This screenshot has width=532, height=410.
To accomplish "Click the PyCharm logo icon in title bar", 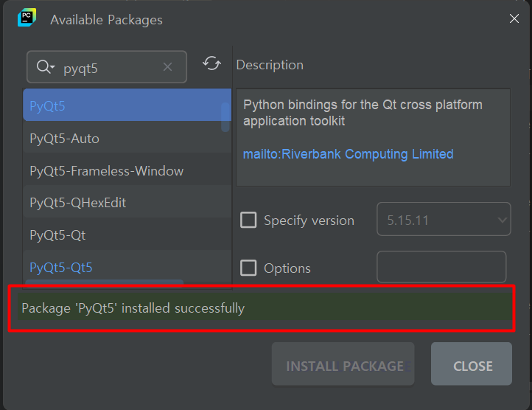I will click(x=27, y=17).
